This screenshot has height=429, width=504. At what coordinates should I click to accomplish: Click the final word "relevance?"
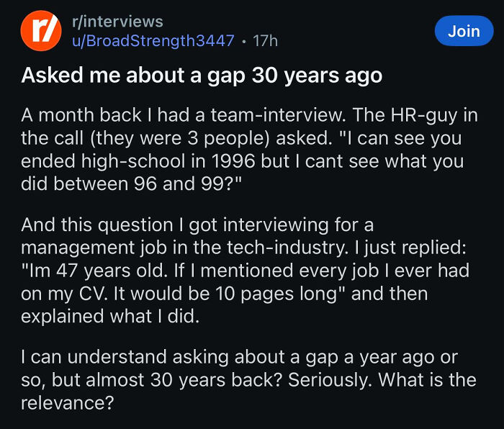click(x=68, y=402)
